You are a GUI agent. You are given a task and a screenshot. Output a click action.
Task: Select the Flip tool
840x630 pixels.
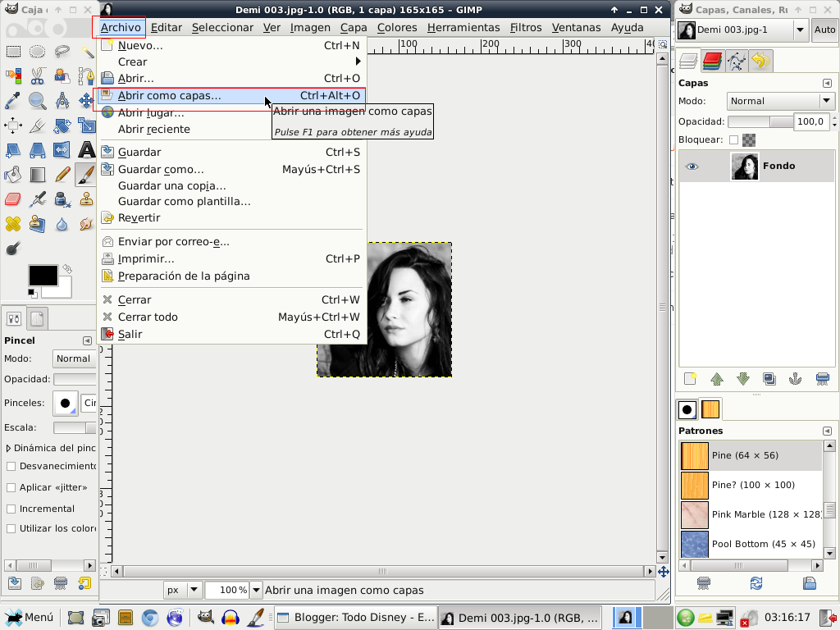tap(62, 150)
